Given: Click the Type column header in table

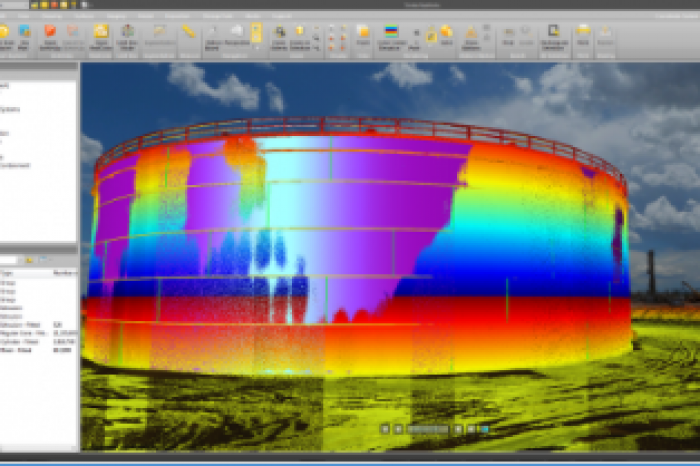Looking at the screenshot, I should click(9, 270).
